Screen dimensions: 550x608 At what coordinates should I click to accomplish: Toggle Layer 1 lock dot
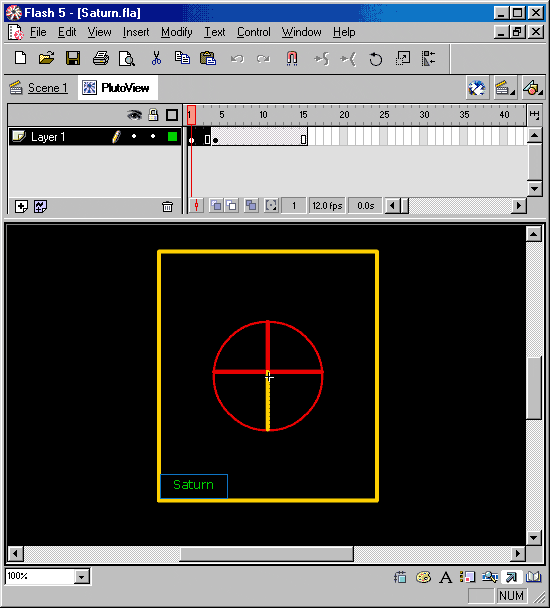(x=153, y=136)
